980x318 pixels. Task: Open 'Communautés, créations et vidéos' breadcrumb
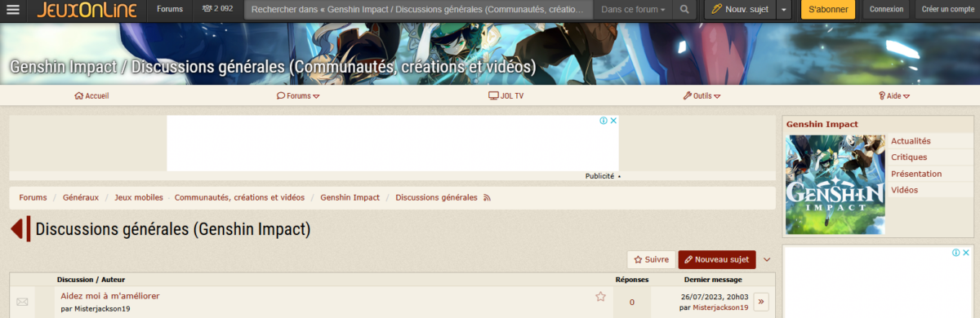239,198
